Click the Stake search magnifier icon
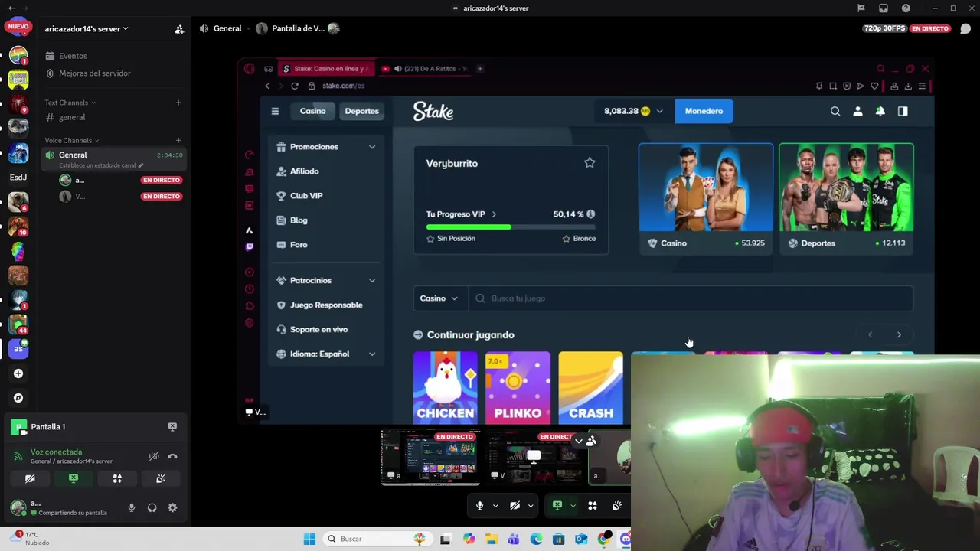The width and height of the screenshot is (980, 551). (x=835, y=111)
